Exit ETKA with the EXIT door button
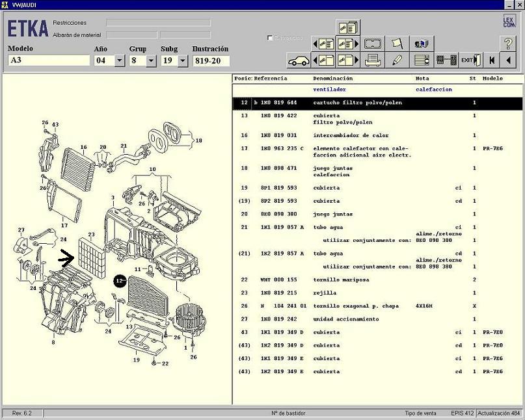The image size is (525, 420). 471,60
